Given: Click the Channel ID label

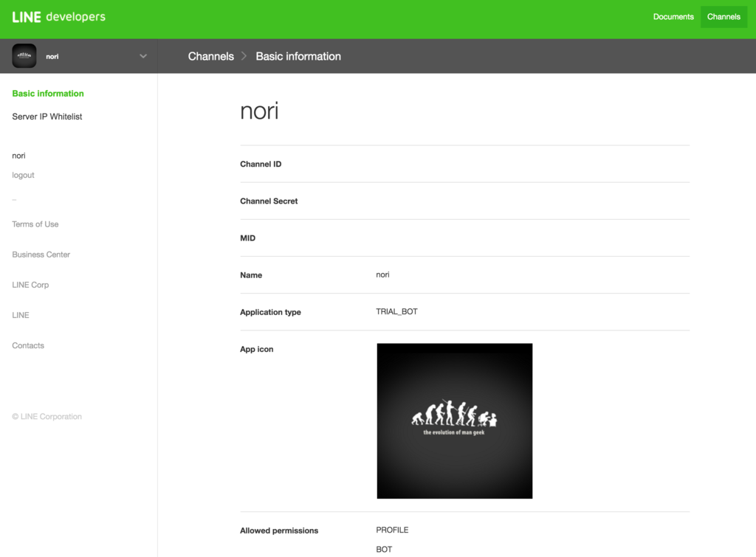Looking at the screenshot, I should (261, 165).
